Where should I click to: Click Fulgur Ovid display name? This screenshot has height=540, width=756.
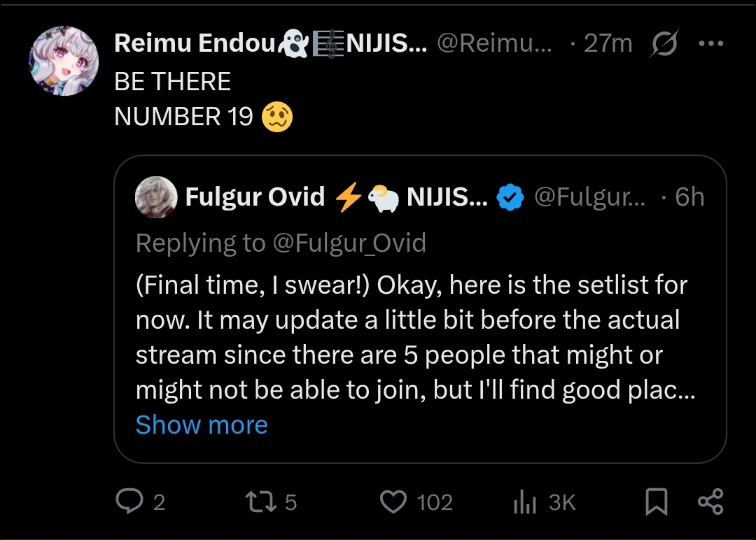pyautogui.click(x=255, y=197)
